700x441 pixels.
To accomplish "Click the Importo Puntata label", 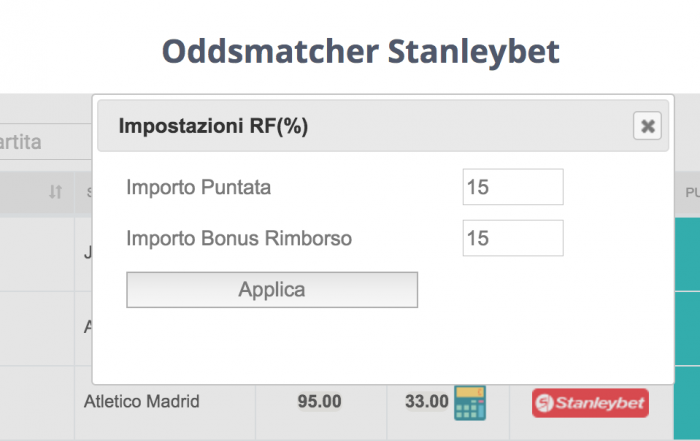I will pyautogui.click(x=199, y=187).
